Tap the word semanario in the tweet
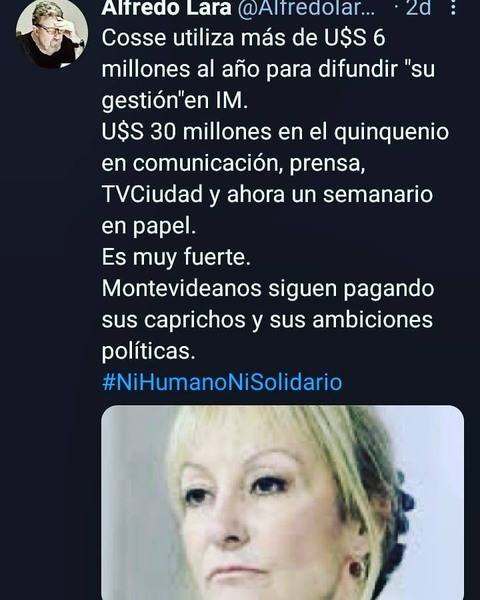The image size is (480, 600). [x=378, y=194]
